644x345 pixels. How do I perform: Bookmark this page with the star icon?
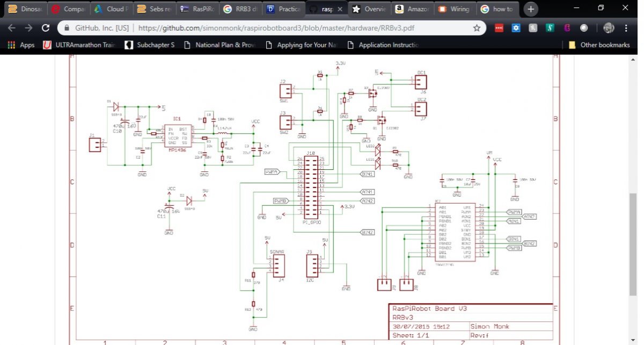pyautogui.click(x=477, y=28)
